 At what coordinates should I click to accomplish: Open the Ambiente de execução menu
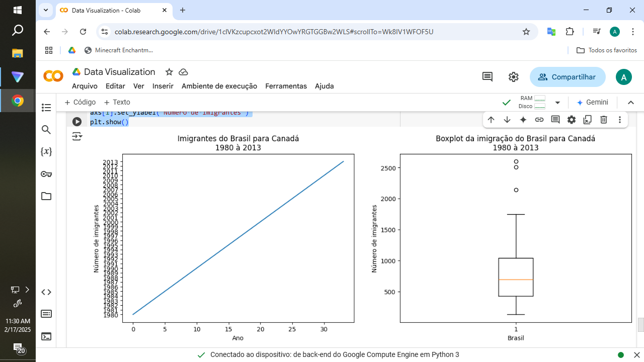point(219,86)
